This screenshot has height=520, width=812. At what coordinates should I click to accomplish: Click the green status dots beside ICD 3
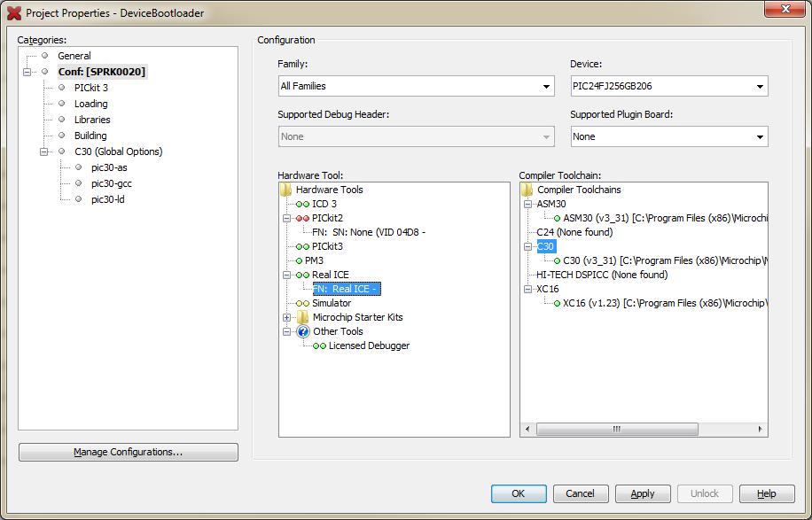(302, 204)
